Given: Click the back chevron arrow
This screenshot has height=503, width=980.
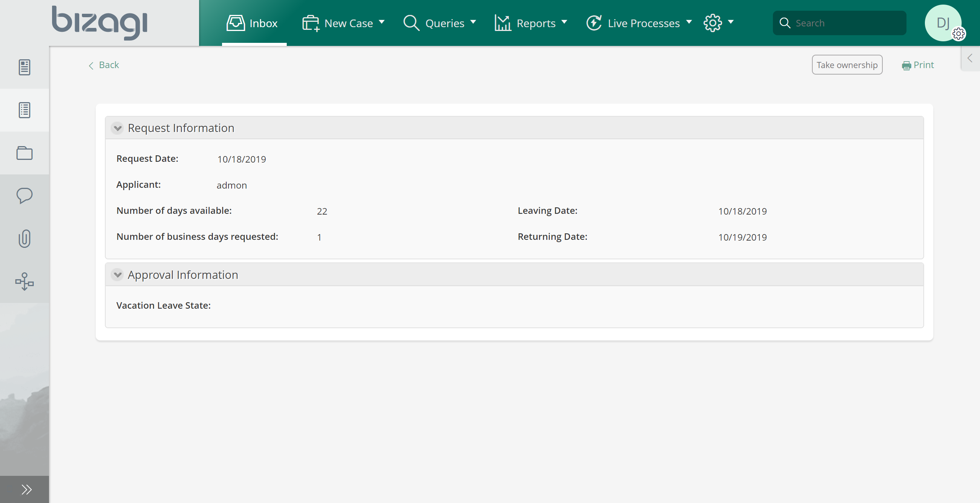Looking at the screenshot, I should point(91,65).
